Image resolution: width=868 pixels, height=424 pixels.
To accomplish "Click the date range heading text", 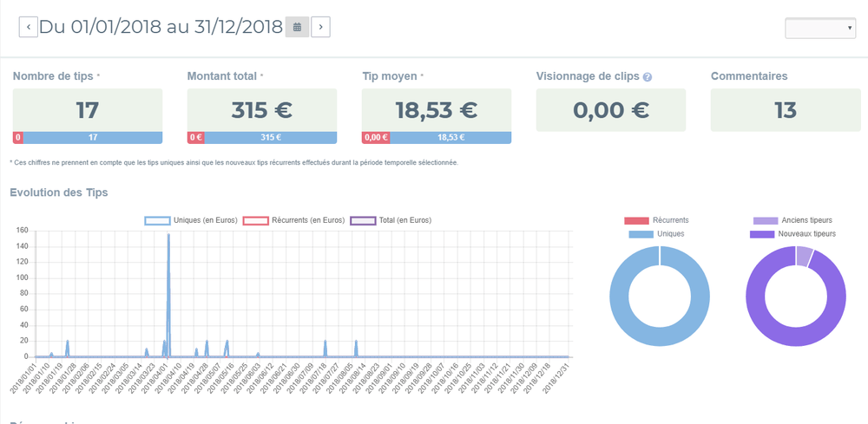I will [161, 27].
